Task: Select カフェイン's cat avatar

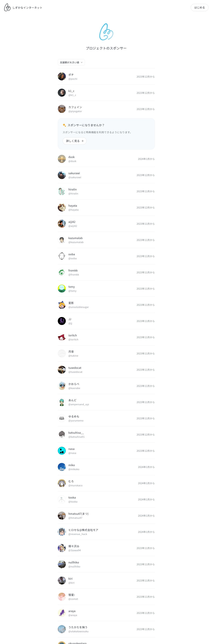Action: click(62, 109)
